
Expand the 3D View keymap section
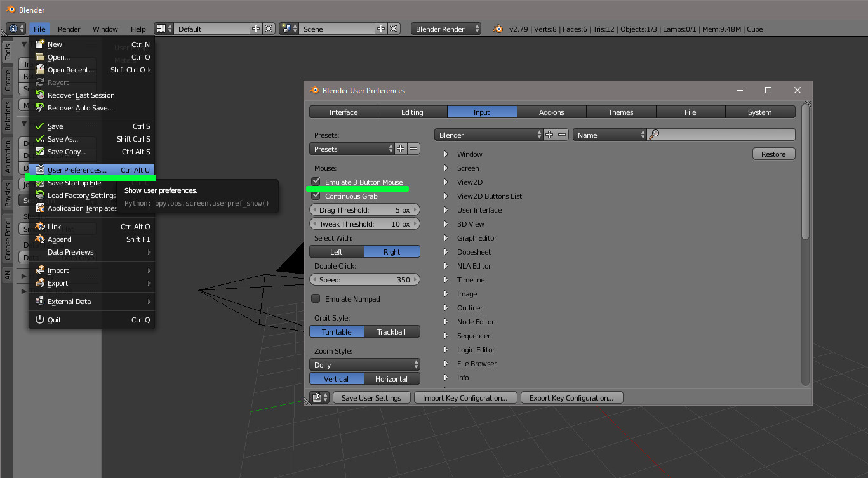446,224
